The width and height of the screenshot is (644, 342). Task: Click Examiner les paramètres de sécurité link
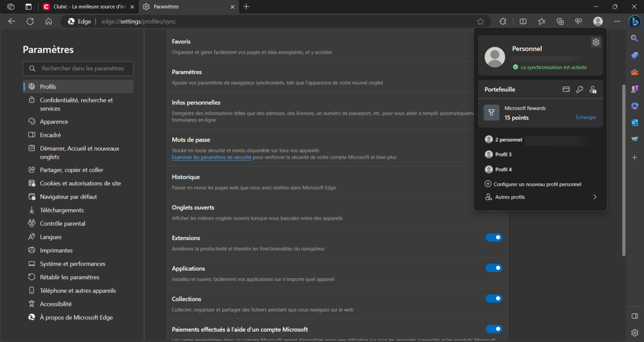click(211, 158)
